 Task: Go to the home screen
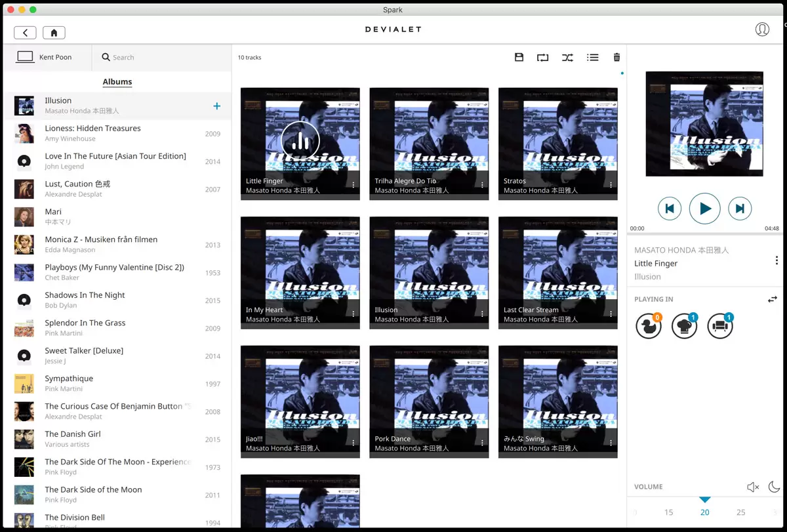[54, 33]
